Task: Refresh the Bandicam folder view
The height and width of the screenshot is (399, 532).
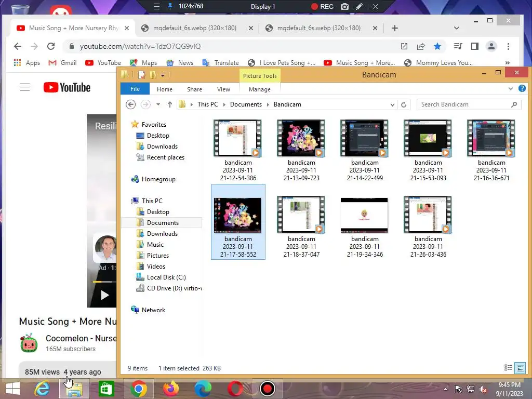Action: [403, 104]
